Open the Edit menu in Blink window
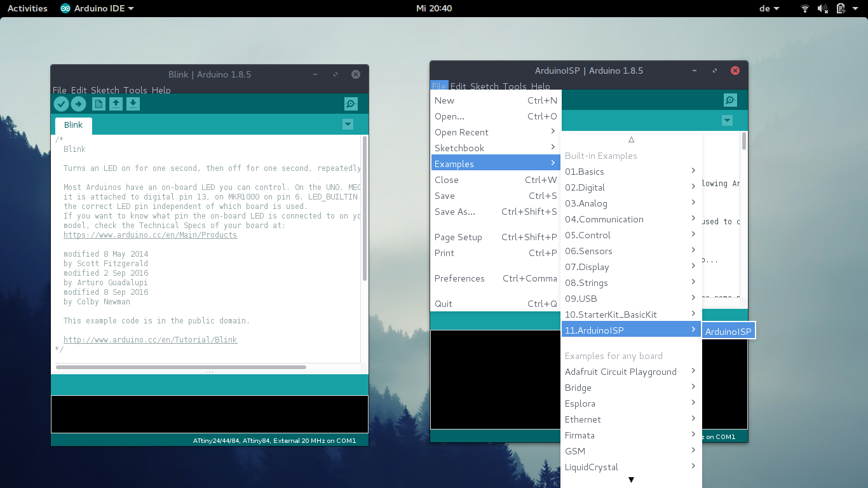 pyautogui.click(x=79, y=90)
